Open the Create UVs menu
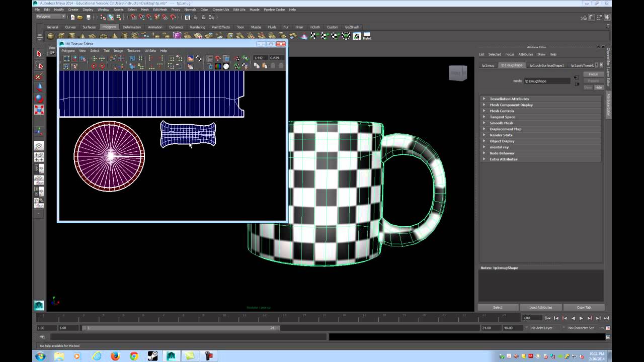This screenshot has height=362, width=644. click(221, 10)
